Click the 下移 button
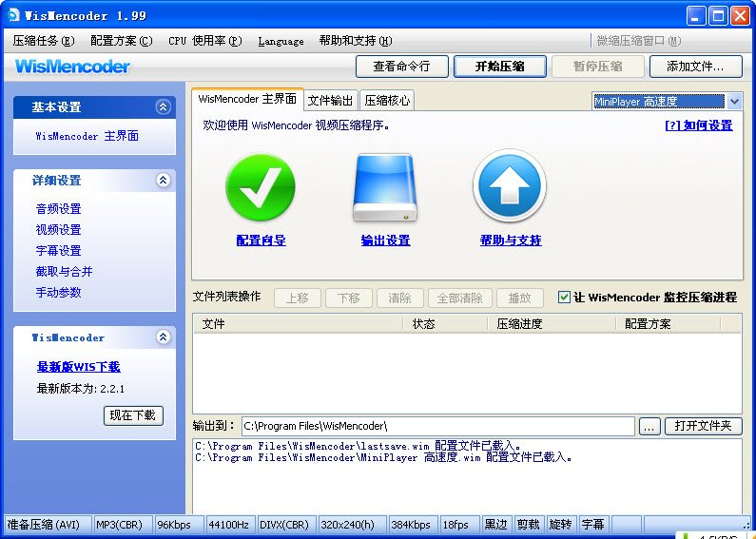Screen dimensions: 756x539 [349, 298]
